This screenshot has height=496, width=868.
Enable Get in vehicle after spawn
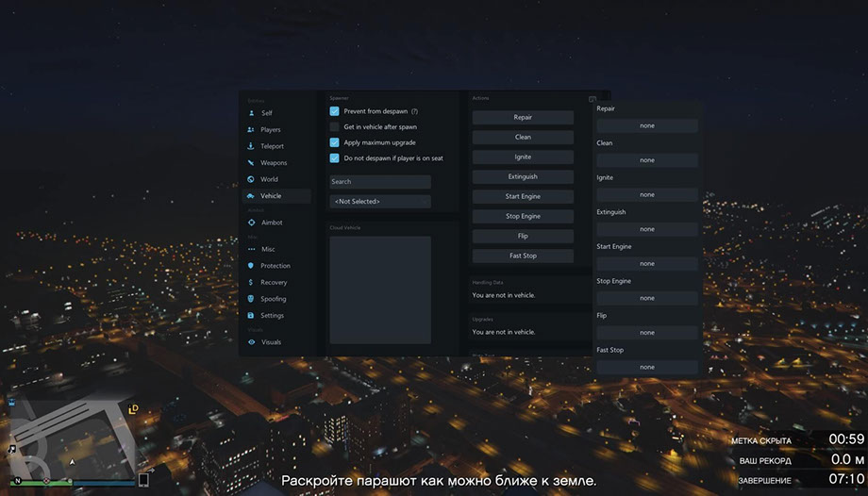(x=335, y=126)
